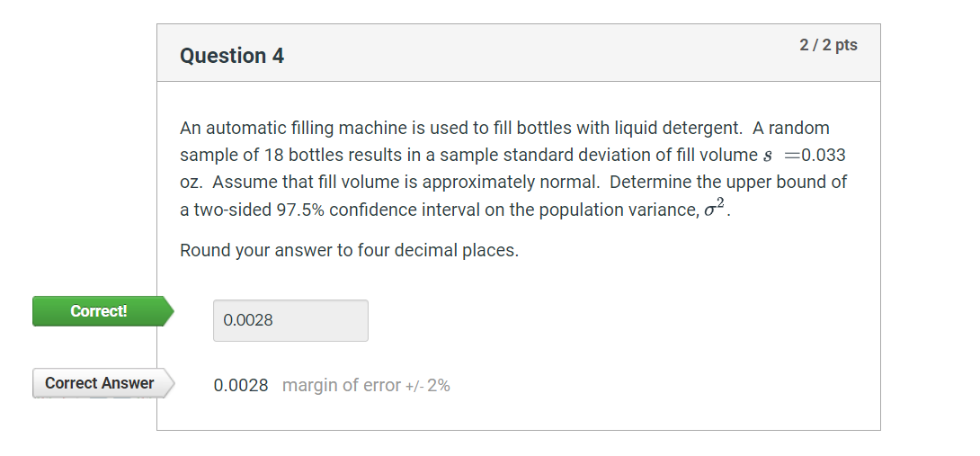This screenshot has width=980, height=456.
Task: Click the green Correct! label
Action: [99, 311]
